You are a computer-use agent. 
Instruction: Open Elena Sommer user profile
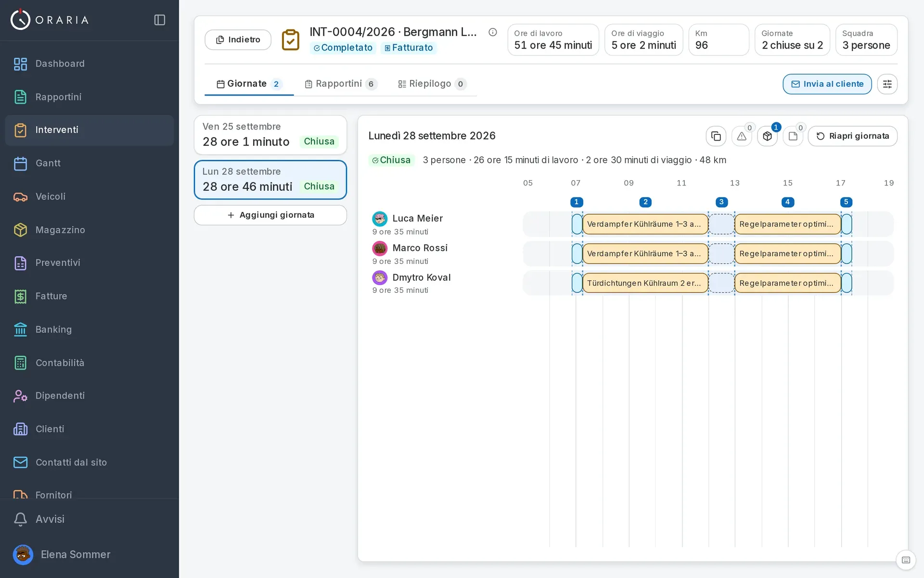coord(90,554)
